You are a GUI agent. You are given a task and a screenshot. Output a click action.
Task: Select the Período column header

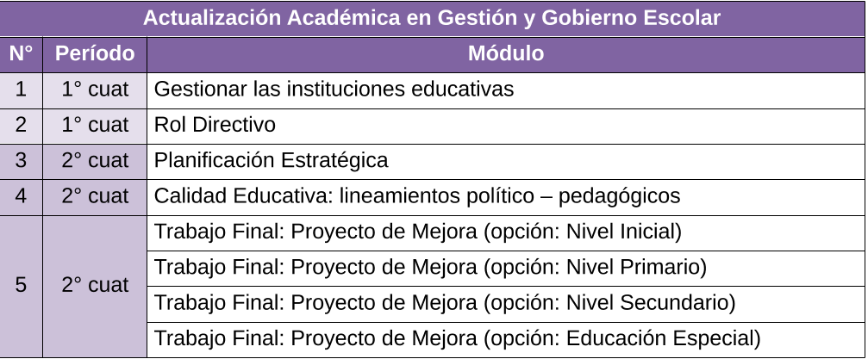pos(95,54)
